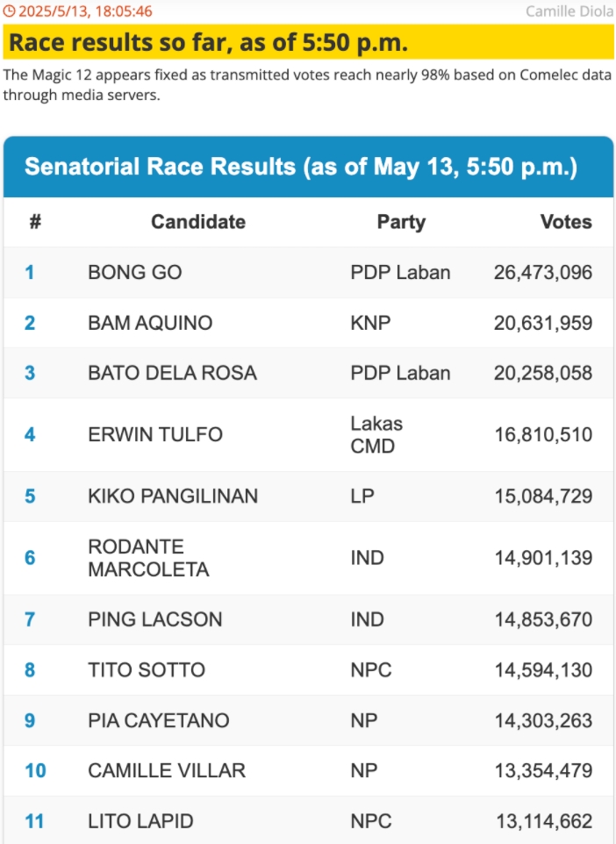Click BATO DELA ROSA's vote count
The width and height of the screenshot is (616, 844).
pos(543,373)
